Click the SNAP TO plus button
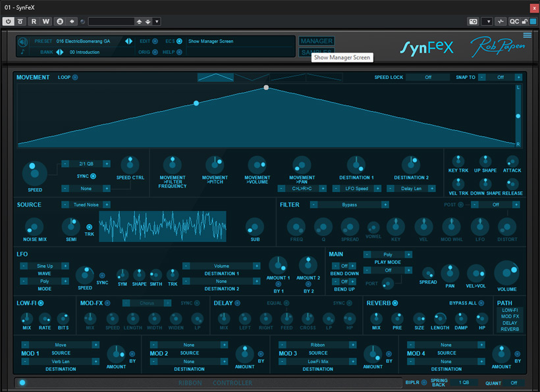 518,78
